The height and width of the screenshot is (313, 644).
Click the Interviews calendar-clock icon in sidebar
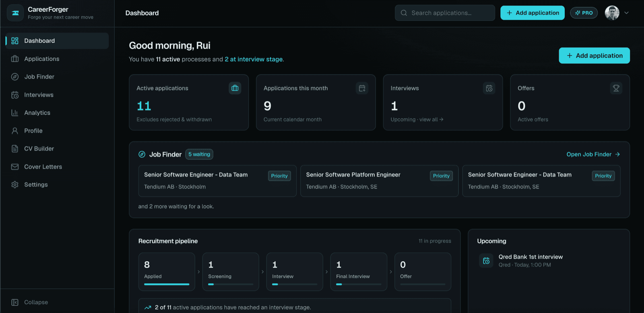(x=15, y=95)
